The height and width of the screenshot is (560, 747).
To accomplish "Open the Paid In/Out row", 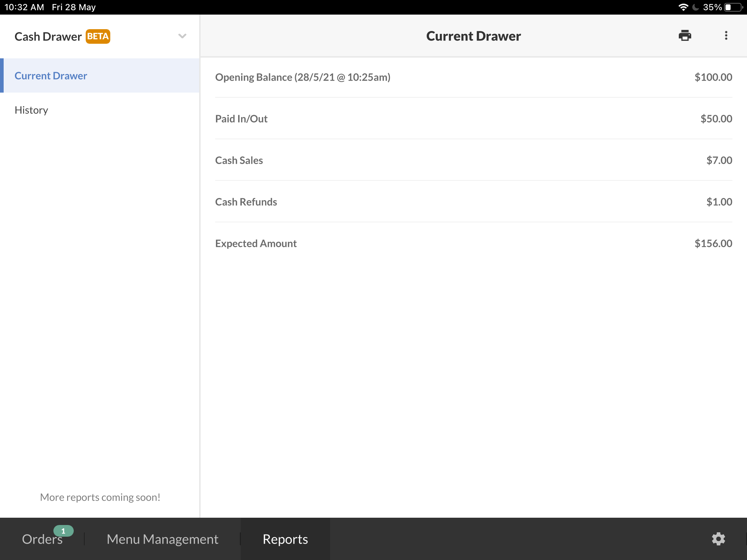I will pos(473,119).
